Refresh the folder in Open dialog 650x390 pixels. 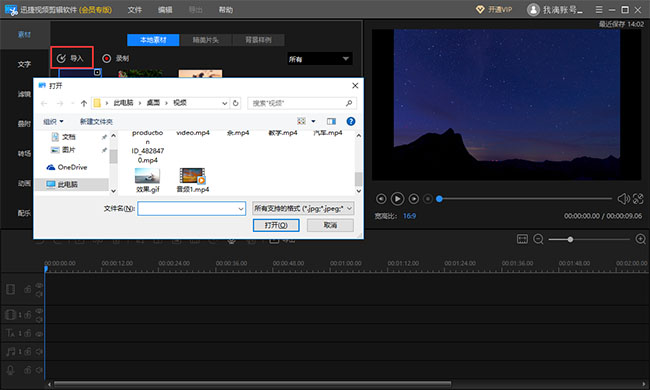click(235, 103)
